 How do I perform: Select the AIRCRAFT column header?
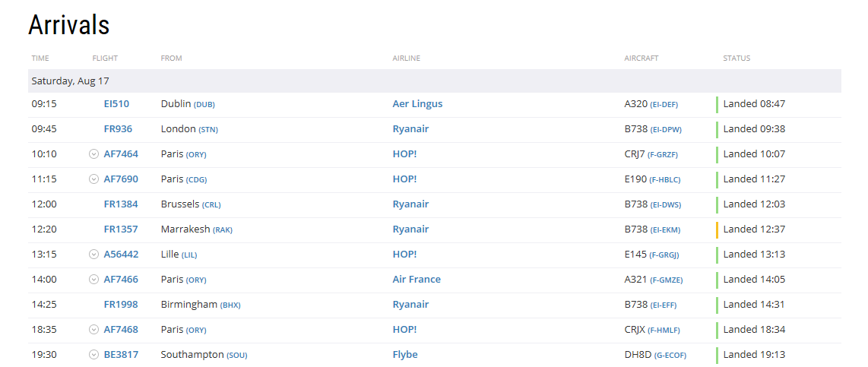point(641,58)
